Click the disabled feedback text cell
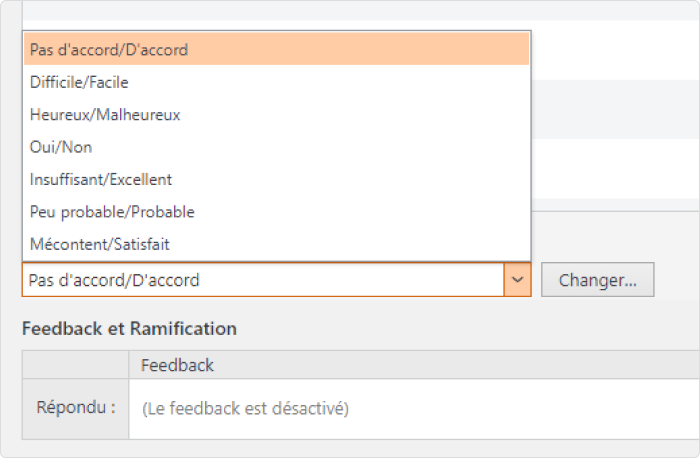 pos(245,408)
